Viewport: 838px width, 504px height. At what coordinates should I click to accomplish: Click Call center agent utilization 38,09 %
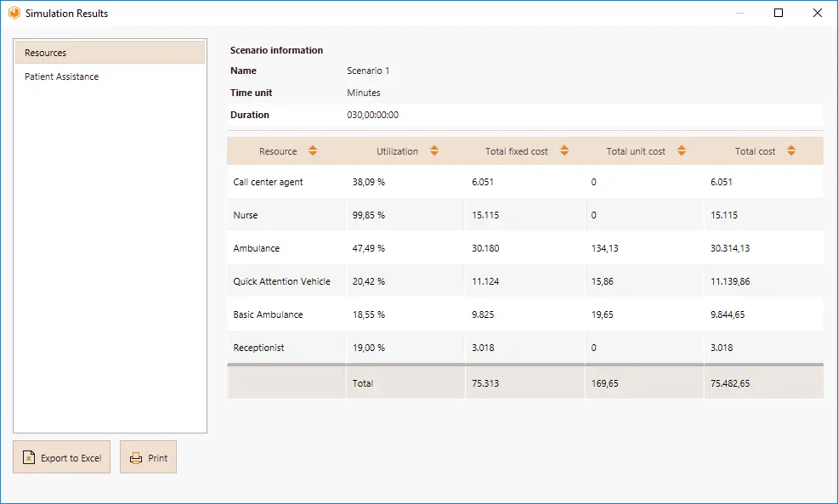tap(368, 182)
